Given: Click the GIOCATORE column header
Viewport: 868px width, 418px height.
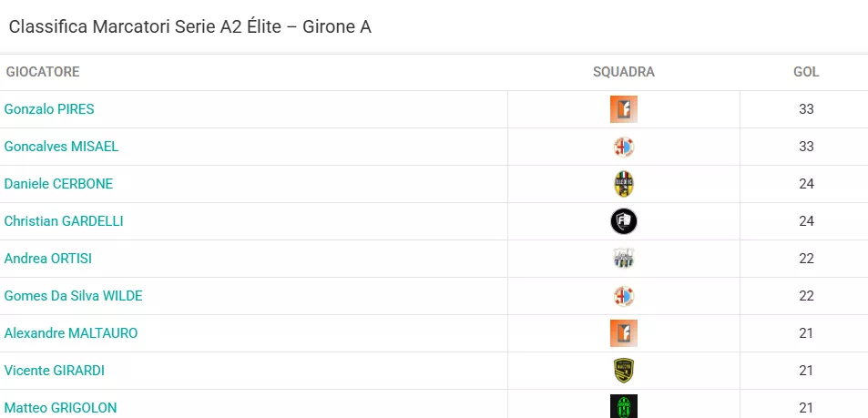Looking at the screenshot, I should 43,72.
